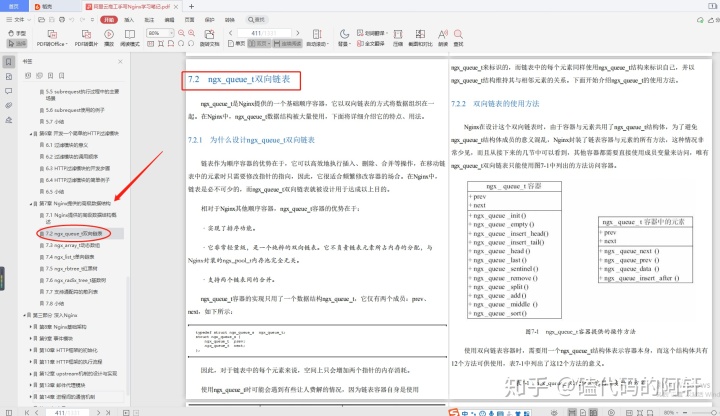
Task: Select bookmark 7.3 ngx_array_t动态数组
Action: pyautogui.click(x=73, y=246)
